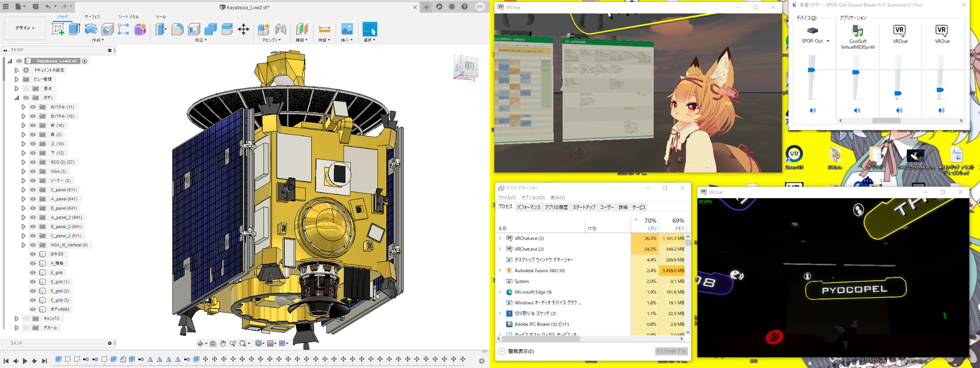Screen dimensions: 980x368
Task: Open Task Manager オプション(O) menu
Action: coord(533,198)
